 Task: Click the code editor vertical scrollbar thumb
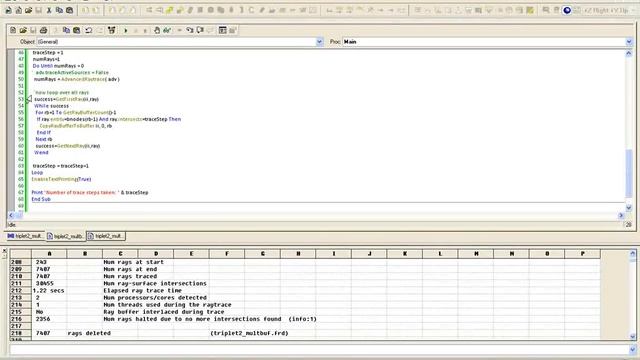coord(629,173)
